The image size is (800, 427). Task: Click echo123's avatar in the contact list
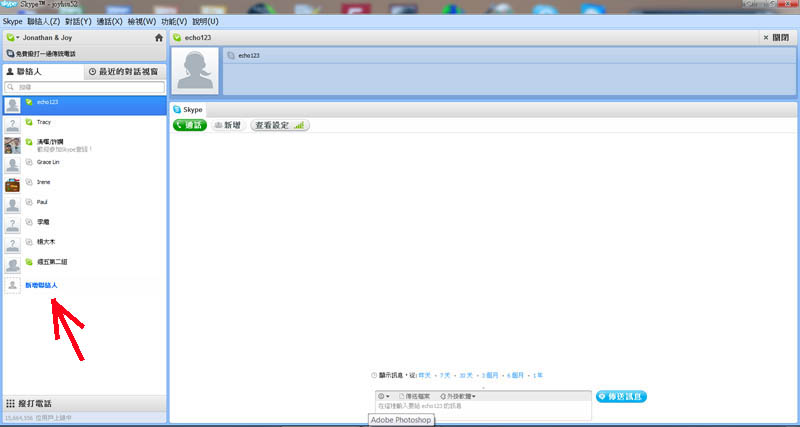tap(12, 106)
